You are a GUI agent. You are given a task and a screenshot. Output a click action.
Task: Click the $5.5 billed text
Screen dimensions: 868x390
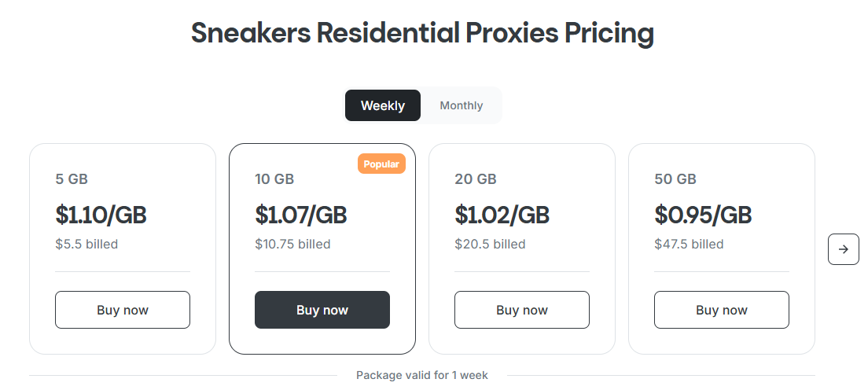coord(86,245)
